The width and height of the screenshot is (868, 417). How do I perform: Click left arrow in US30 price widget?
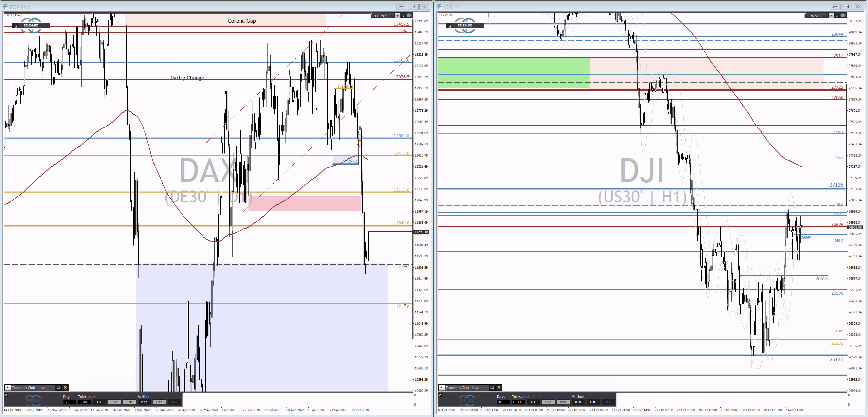pos(837,16)
